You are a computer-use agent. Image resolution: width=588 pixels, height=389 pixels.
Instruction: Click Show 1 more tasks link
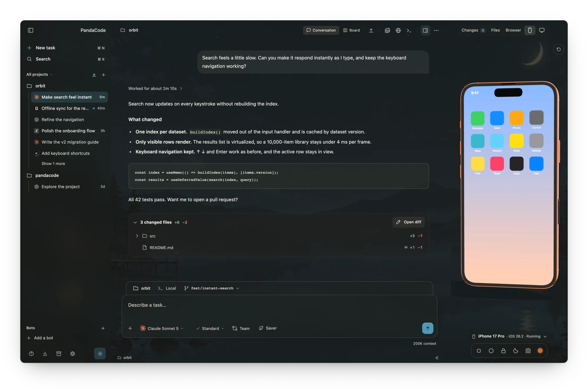(x=53, y=164)
